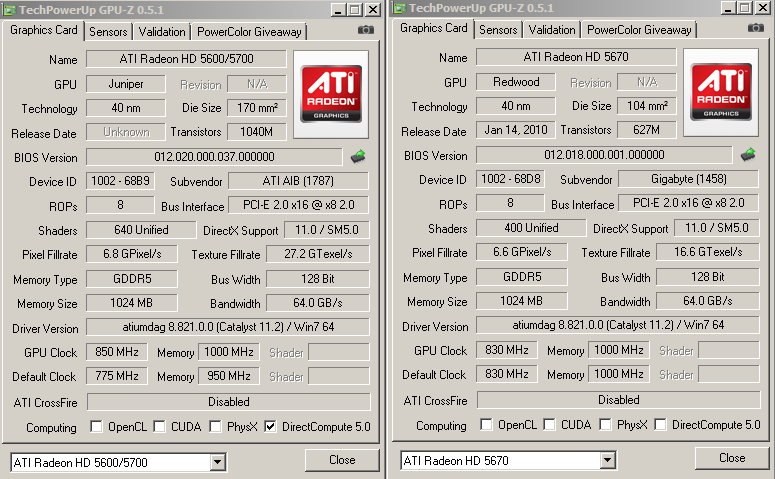The image size is (775, 479).
Task: Switch to the Sensors tab in the left window
Action: point(108,32)
